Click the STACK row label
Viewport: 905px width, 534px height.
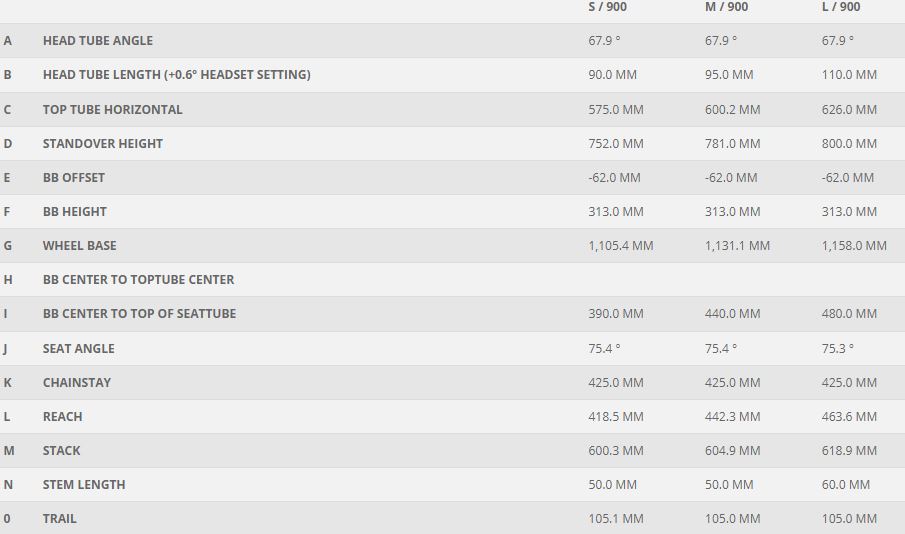61,450
